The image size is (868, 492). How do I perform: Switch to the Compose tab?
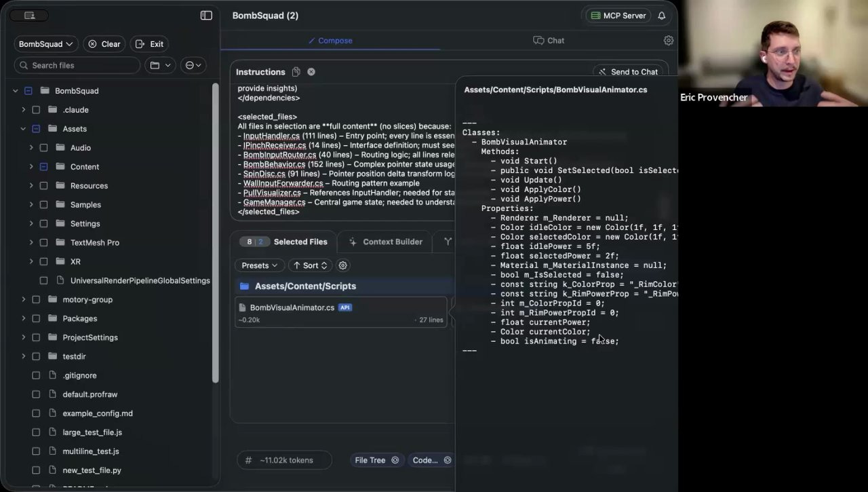point(330,41)
